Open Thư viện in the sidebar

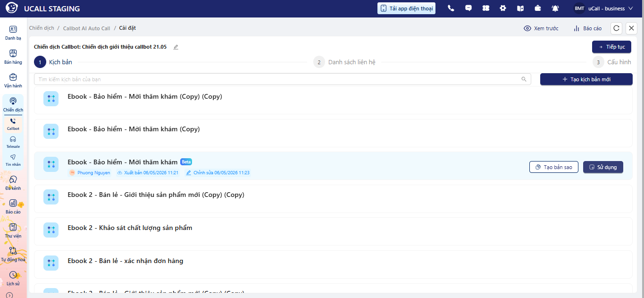(13, 231)
